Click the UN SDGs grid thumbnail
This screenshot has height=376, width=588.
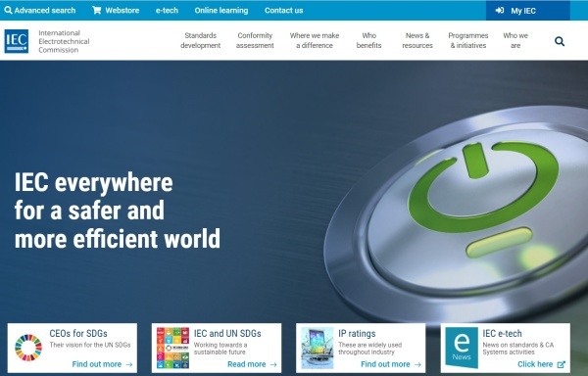pos(172,348)
